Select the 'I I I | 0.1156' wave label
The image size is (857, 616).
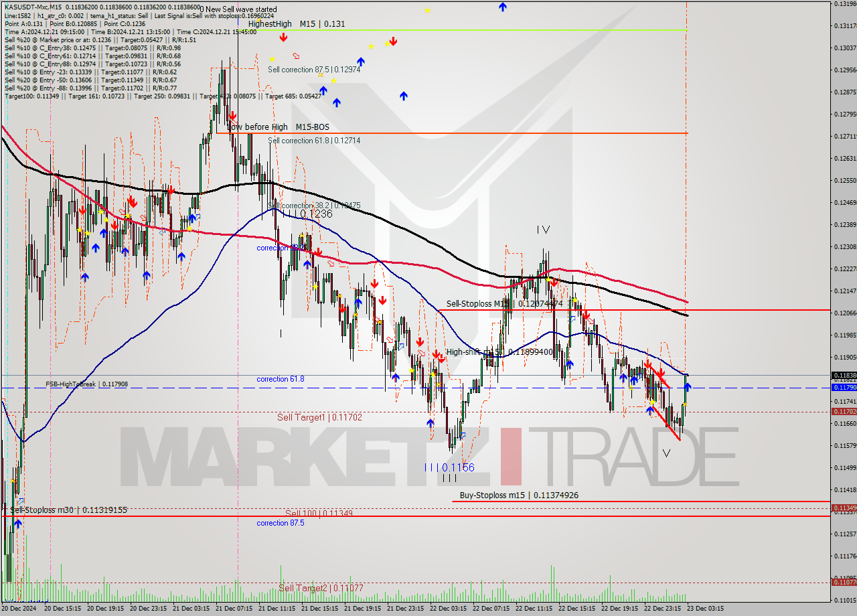tap(449, 467)
